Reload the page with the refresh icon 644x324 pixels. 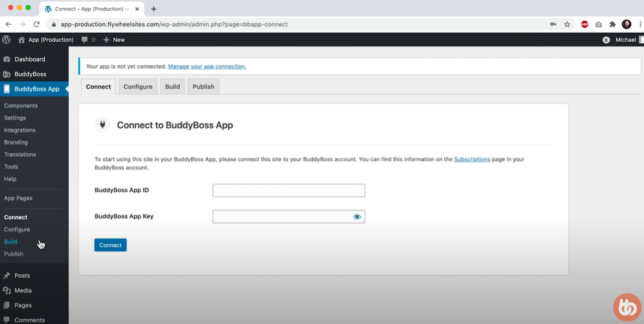[36, 24]
